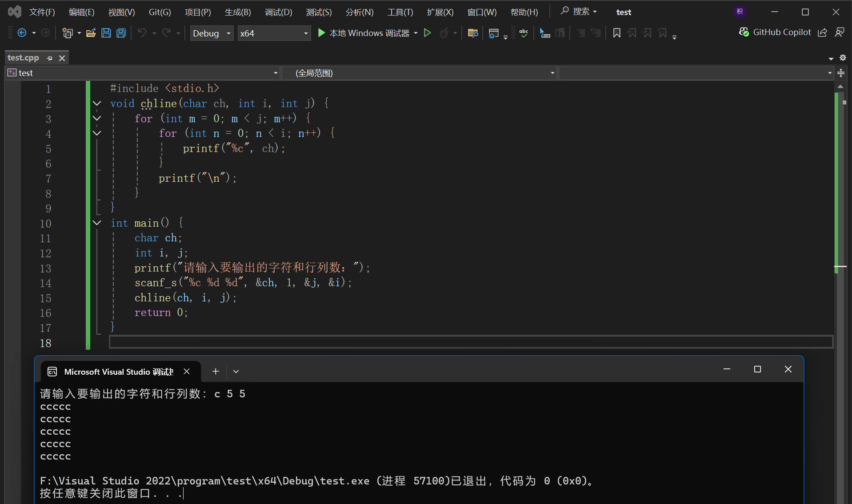Image resolution: width=852 pixels, height=504 pixels.
Task: Toggle the pin on the test.cpp tab
Action: click(x=50, y=58)
